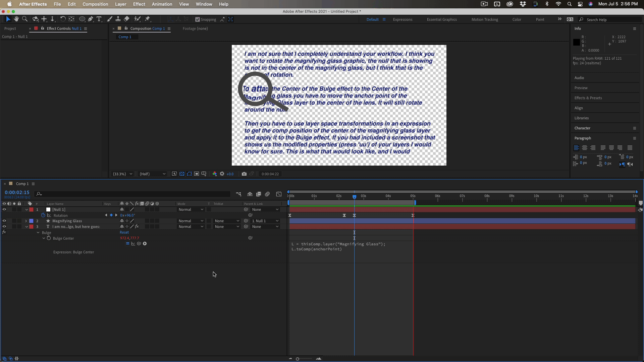Select the Ellipse shape tool

[x=82, y=19]
